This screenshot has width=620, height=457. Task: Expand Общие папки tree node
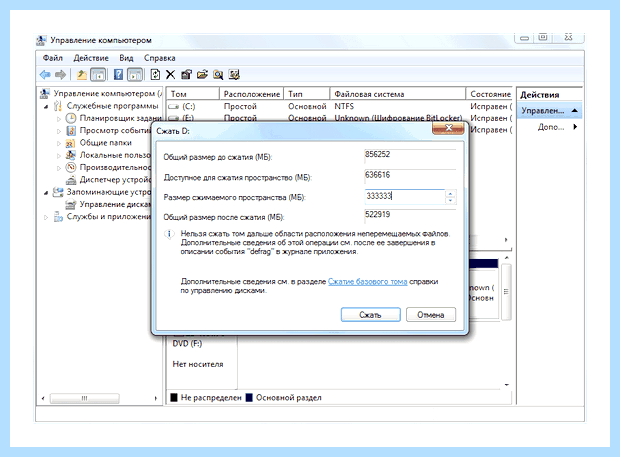[x=59, y=143]
